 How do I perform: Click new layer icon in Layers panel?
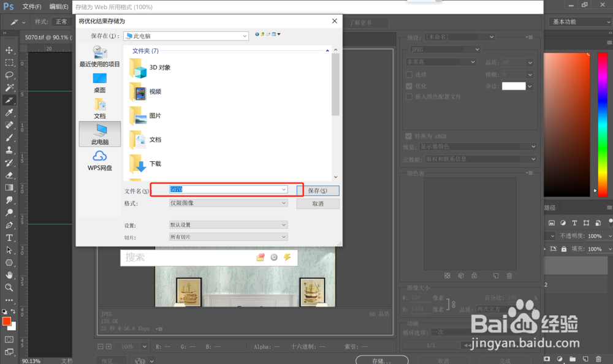tap(585, 359)
